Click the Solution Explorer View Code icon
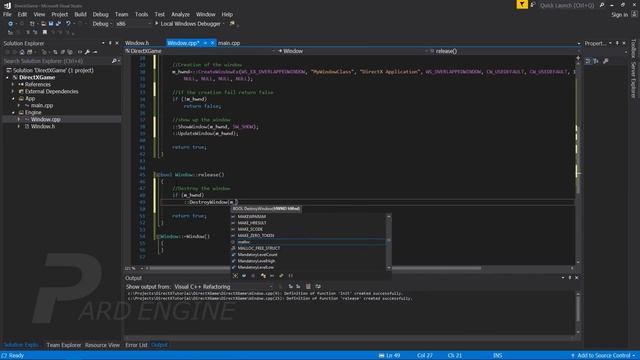The image size is (640, 360). click(80, 52)
